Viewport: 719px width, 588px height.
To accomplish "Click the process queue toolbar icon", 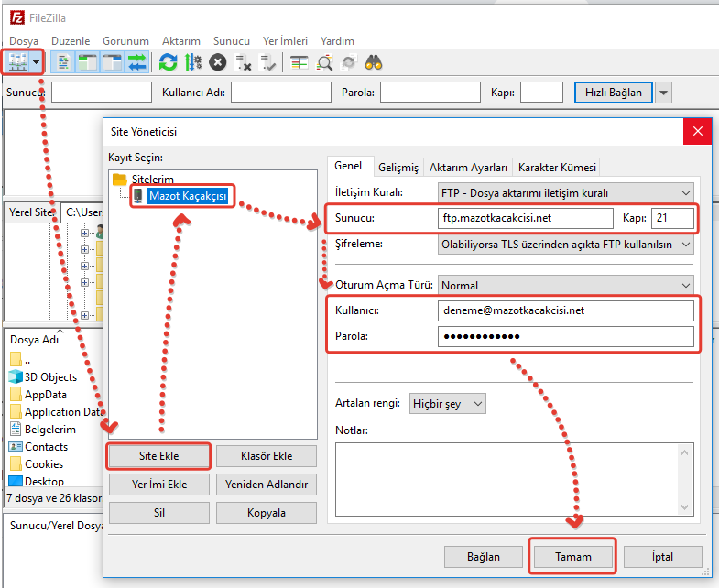I will point(192,62).
